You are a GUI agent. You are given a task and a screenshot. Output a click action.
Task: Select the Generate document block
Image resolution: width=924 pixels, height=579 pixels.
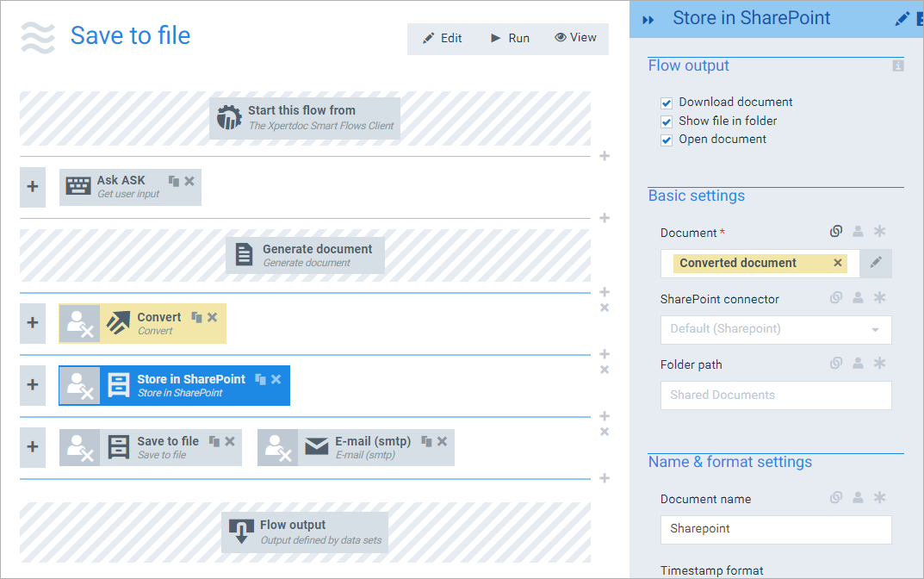click(305, 255)
